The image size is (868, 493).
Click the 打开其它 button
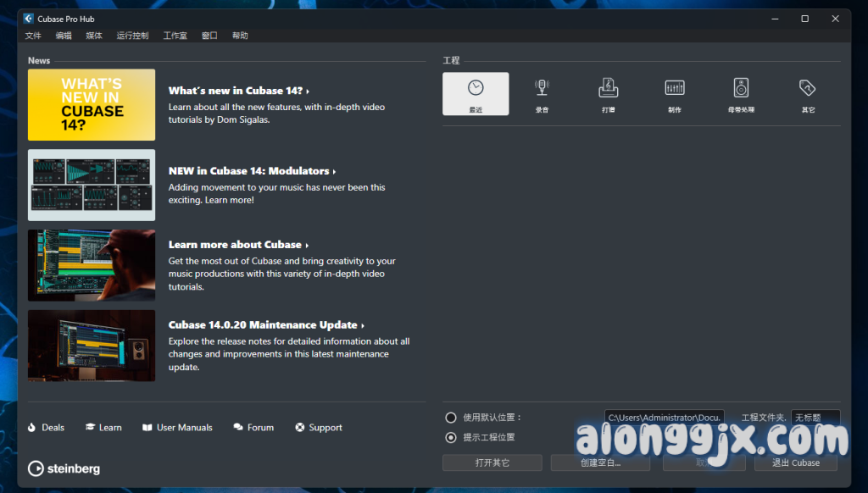pos(492,463)
